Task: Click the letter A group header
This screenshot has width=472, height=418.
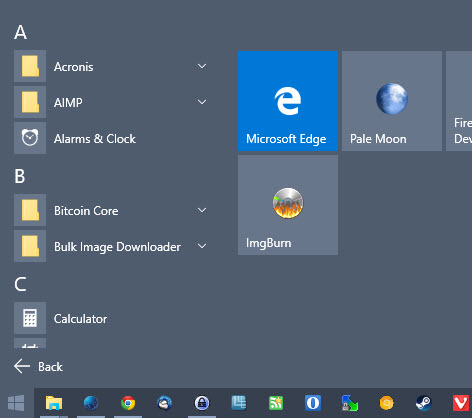Action: (x=20, y=32)
